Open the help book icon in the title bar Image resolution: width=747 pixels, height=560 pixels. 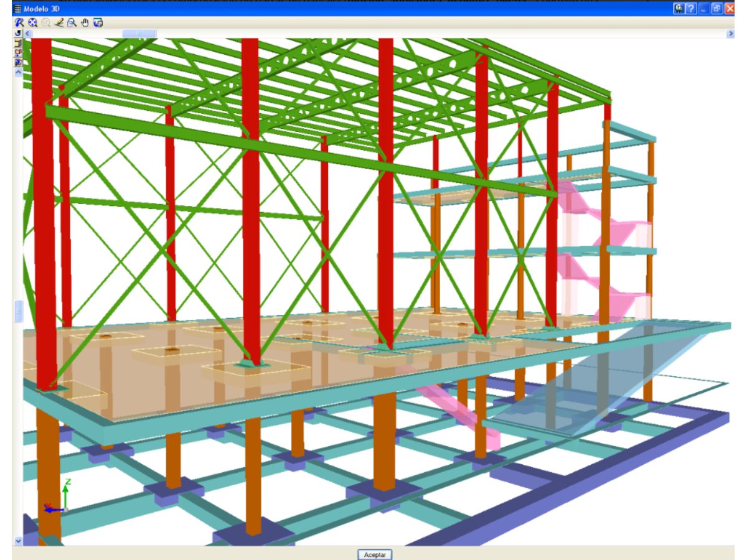tap(679, 8)
